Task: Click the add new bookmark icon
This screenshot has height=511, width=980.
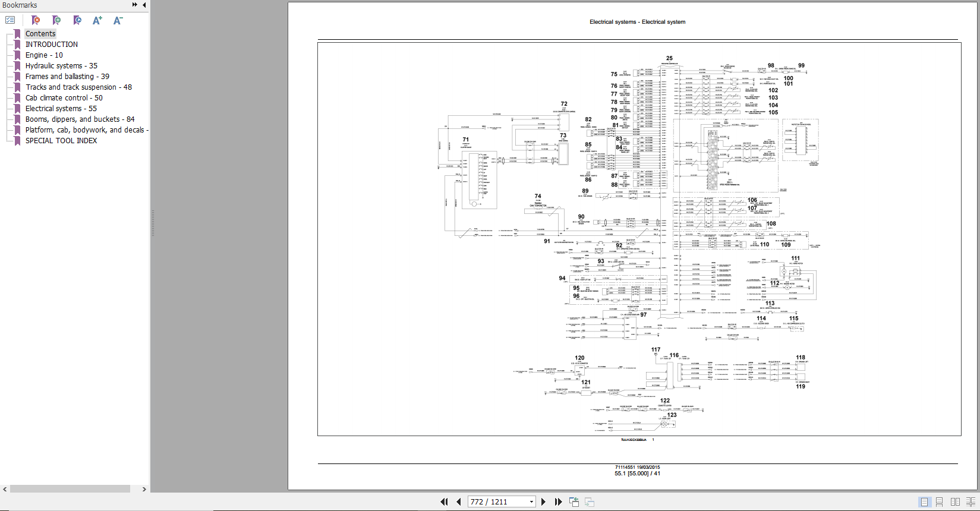Action: (56, 20)
